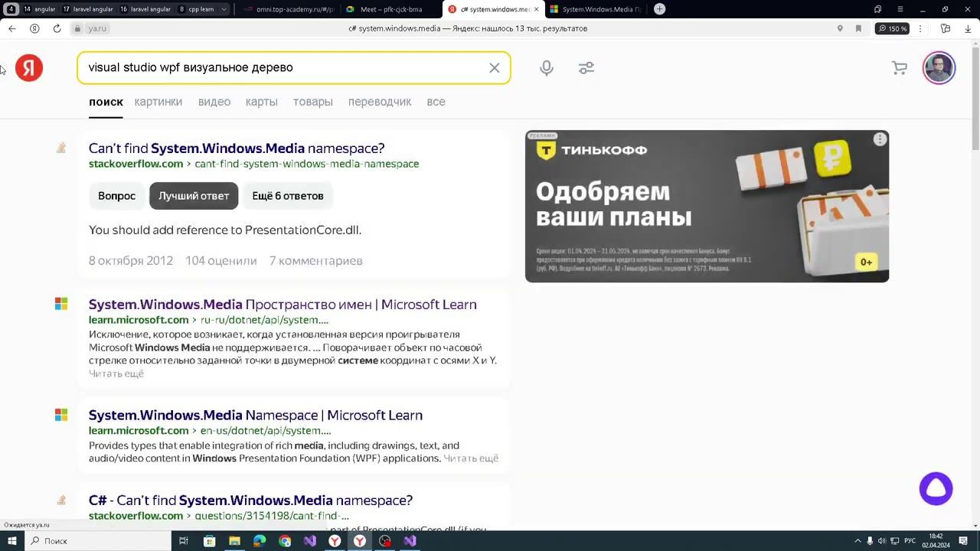This screenshot has height=551, width=980.
Task: Select the 'видео' search category
Action: pyautogui.click(x=214, y=102)
